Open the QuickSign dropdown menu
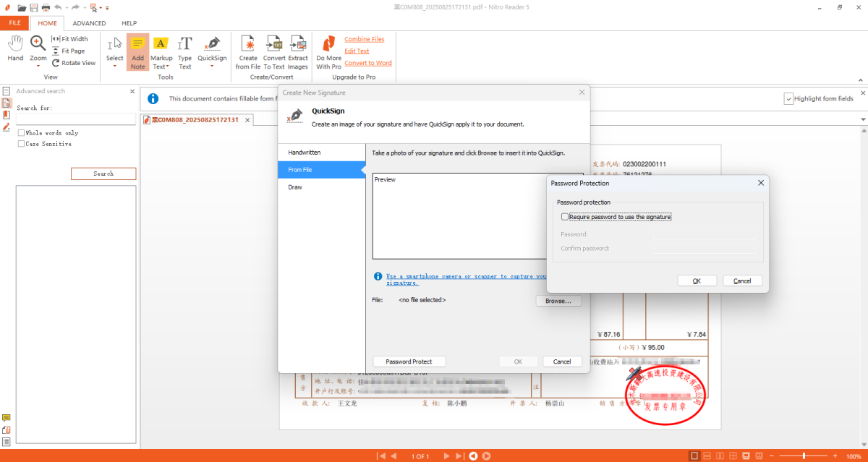The width and height of the screenshot is (868, 462). (x=212, y=67)
